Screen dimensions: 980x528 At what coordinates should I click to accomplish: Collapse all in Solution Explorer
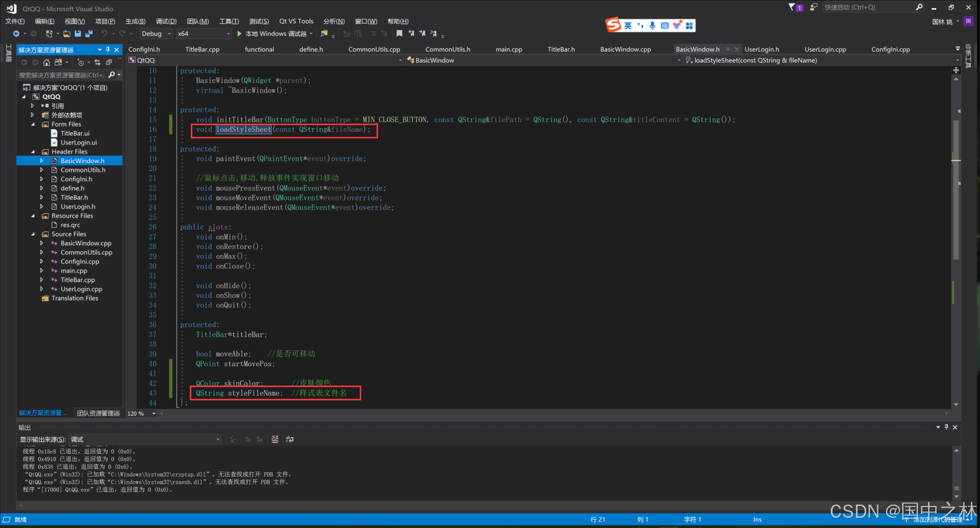[108, 62]
